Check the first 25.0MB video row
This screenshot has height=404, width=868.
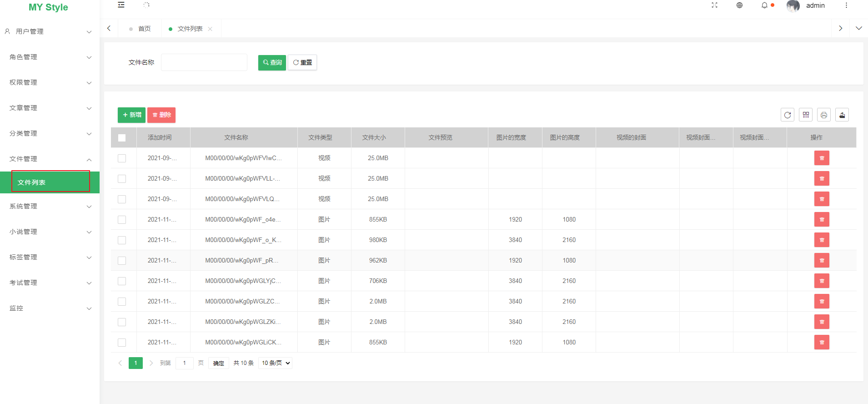122,158
